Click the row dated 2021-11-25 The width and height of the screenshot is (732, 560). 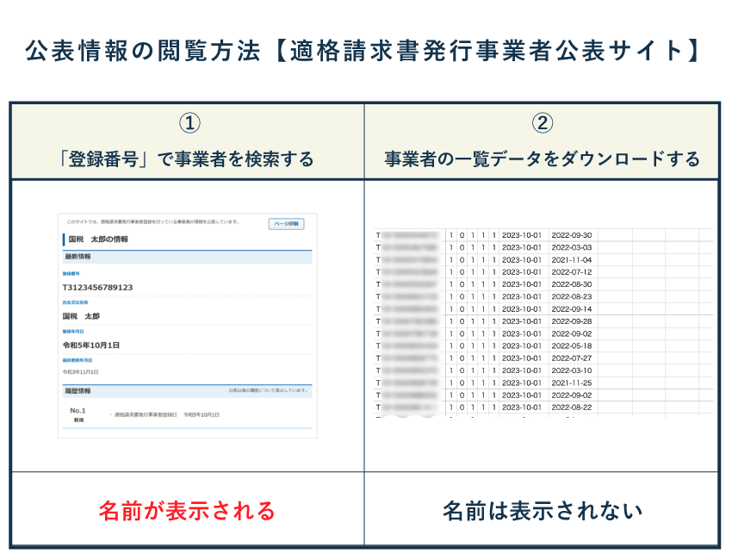[x=573, y=383]
